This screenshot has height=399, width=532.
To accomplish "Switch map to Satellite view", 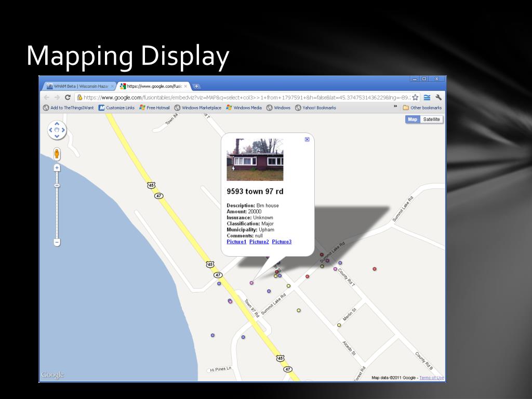I will (432, 119).
